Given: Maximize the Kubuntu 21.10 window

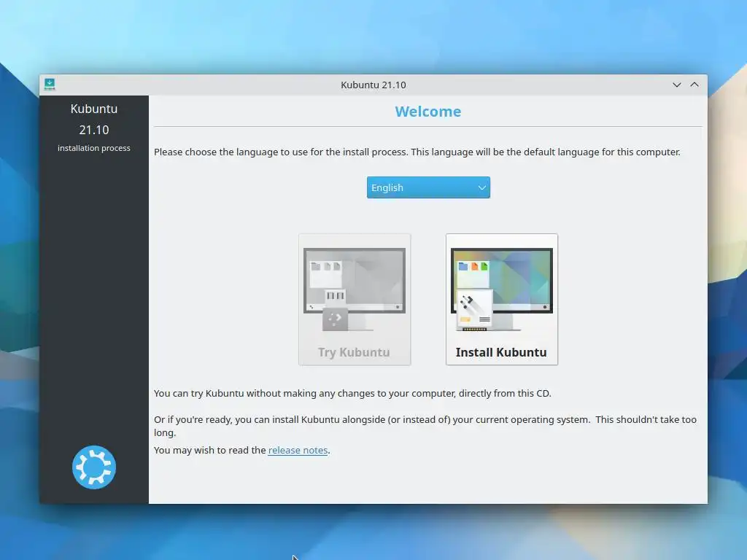Looking at the screenshot, I should [694, 85].
